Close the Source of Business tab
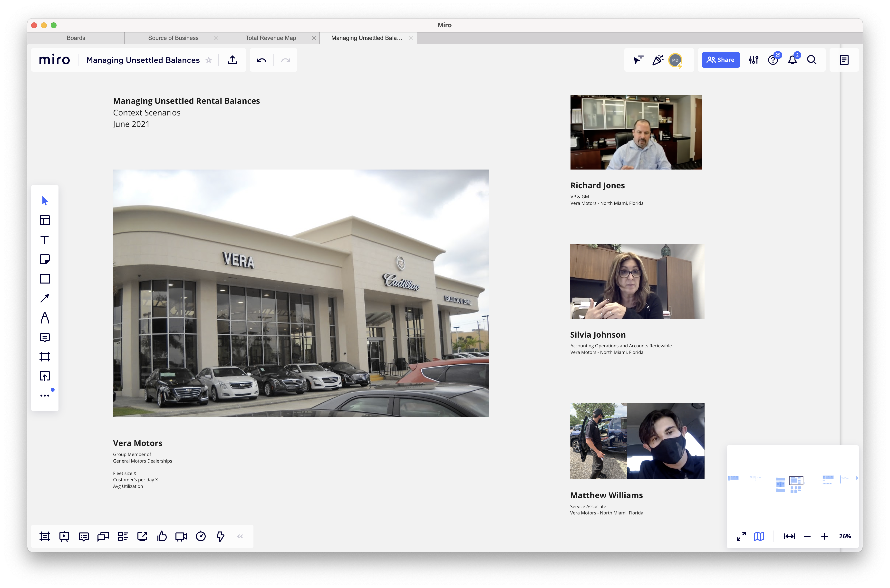This screenshot has height=588, width=890. coord(216,38)
